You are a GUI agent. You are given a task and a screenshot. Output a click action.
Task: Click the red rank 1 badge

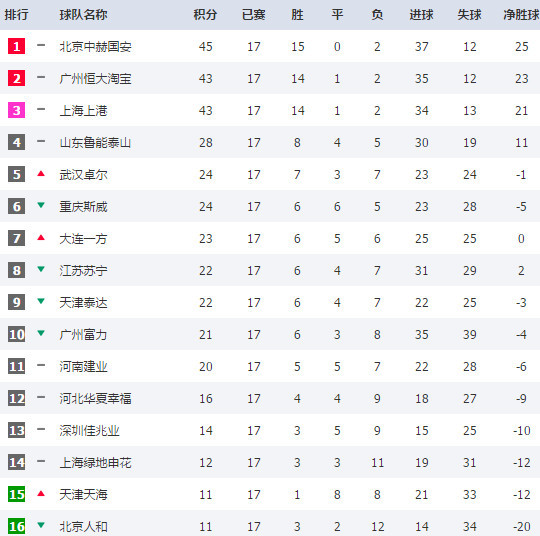17,46
